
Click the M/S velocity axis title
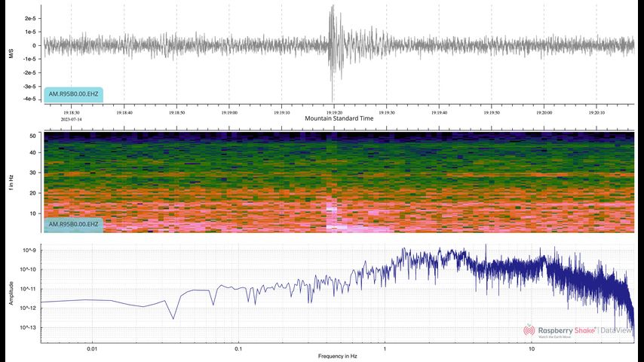click(11, 53)
